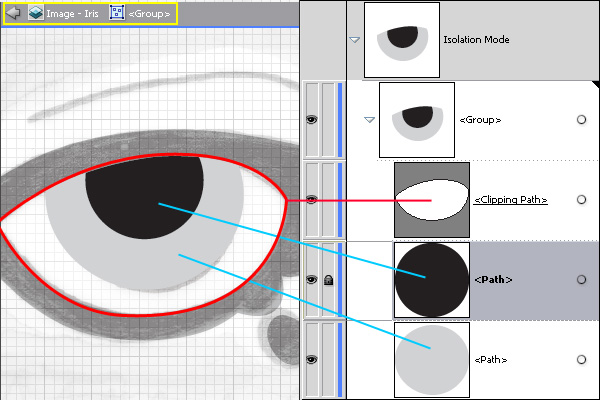
Task: Click target circle of black <Path> row
Action: pyautogui.click(x=581, y=279)
